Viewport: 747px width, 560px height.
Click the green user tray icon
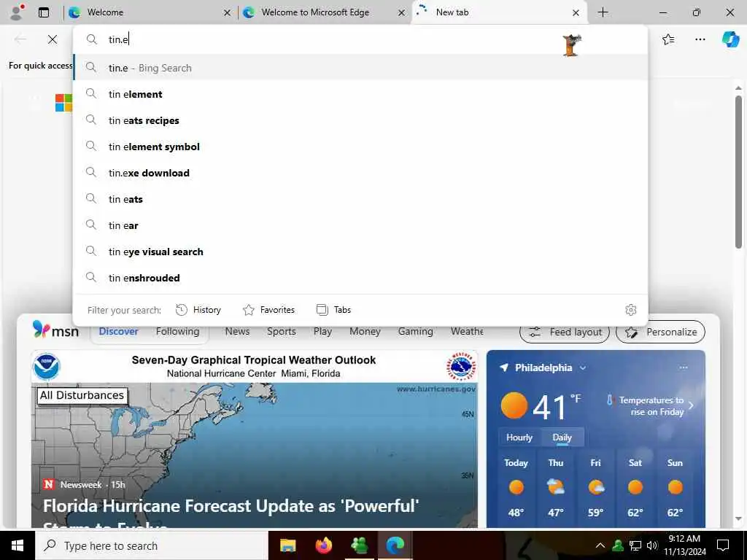[618, 545]
